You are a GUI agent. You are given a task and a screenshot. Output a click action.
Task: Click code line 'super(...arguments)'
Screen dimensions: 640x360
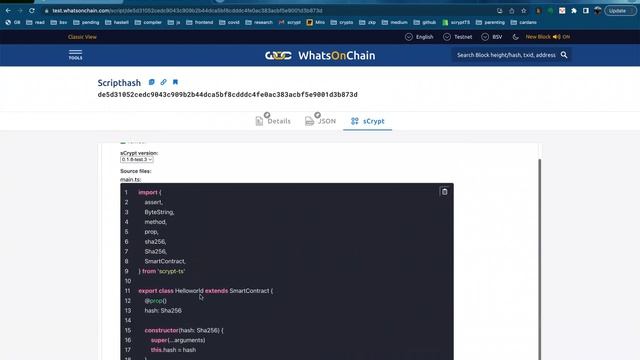(178, 340)
